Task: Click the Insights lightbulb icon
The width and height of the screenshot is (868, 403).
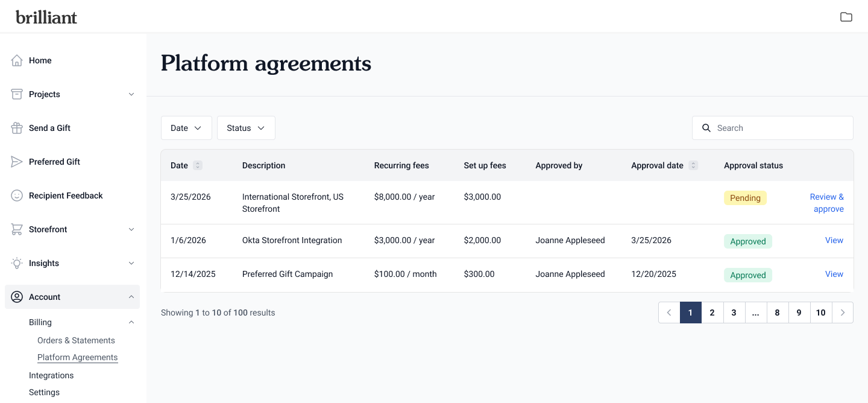Action: (x=17, y=263)
